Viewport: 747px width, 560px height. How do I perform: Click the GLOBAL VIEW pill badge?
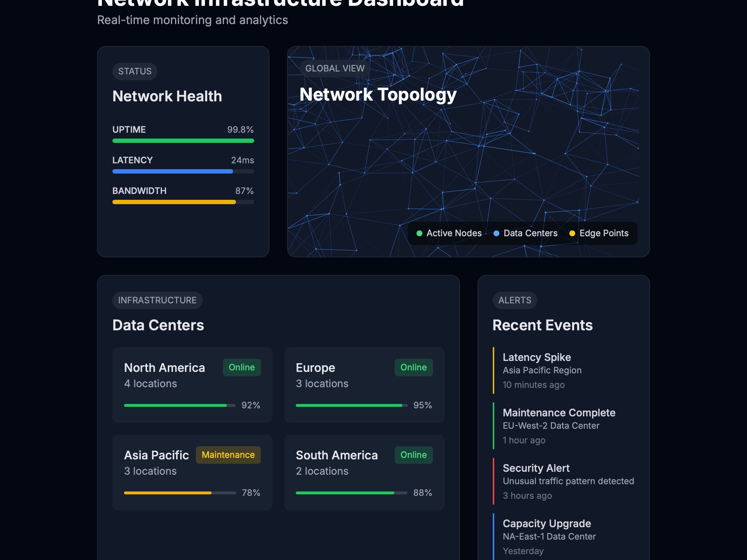pos(334,68)
